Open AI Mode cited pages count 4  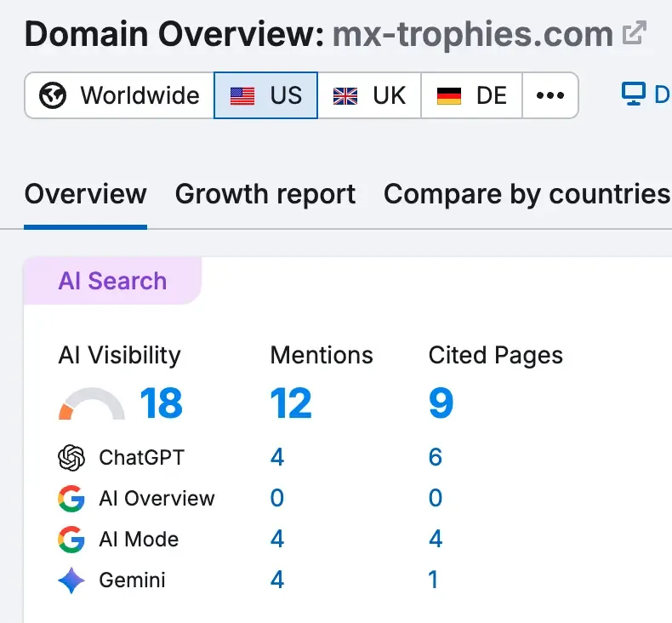pos(436,539)
